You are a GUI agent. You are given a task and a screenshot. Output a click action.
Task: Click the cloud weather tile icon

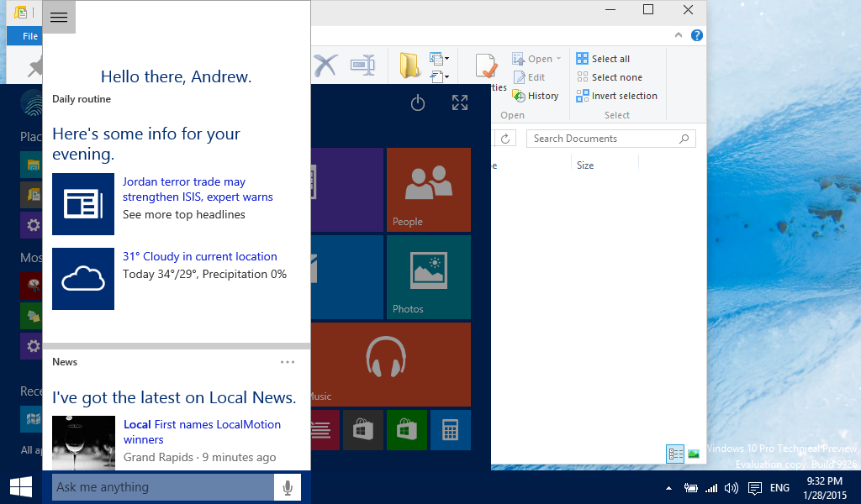tap(83, 279)
